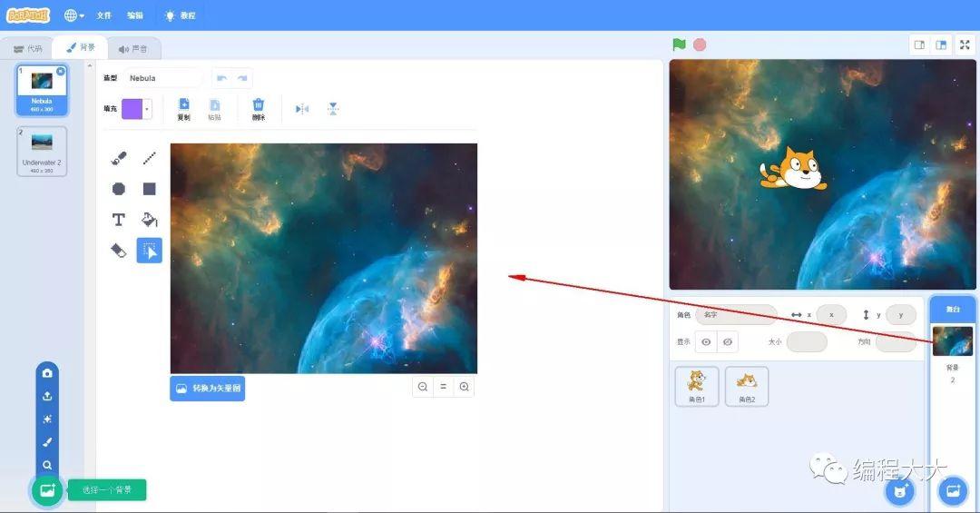This screenshot has width=980, height=513.
Task: Switch to the 代码 tab
Action: [x=28, y=48]
